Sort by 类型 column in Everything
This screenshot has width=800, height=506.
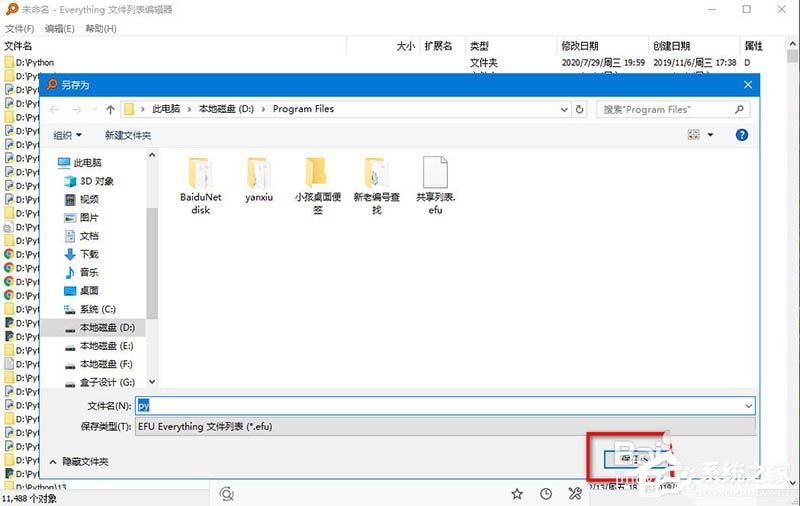[x=511, y=46]
